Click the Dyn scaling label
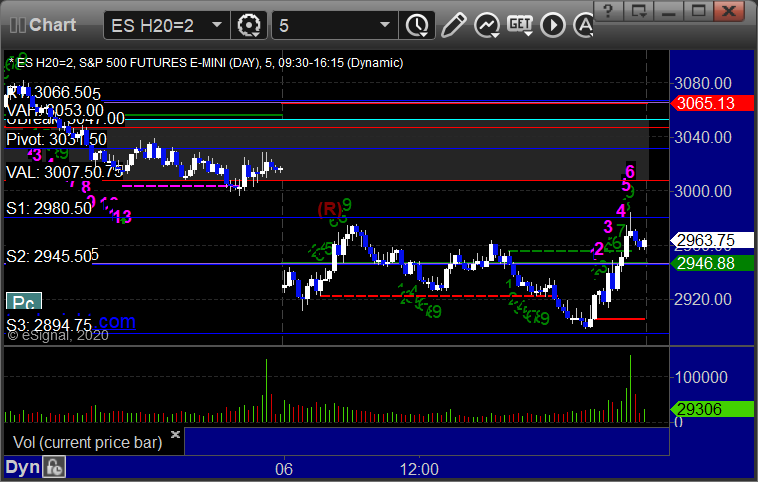This screenshot has width=758, height=482. pos(22,467)
